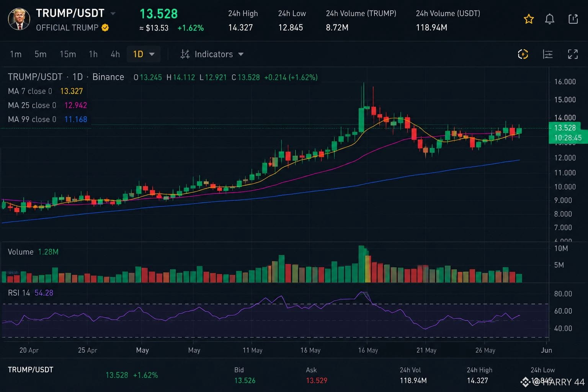Share the chart using share icon
Image resolution: width=588 pixels, height=392 pixels.
point(573,19)
